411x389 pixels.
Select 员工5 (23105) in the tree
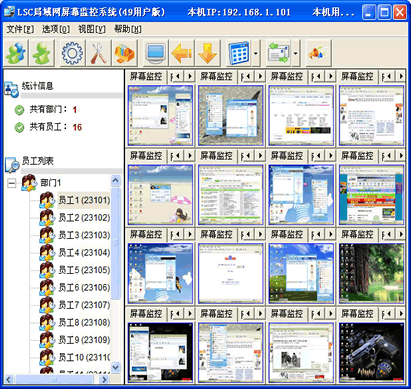(x=84, y=270)
